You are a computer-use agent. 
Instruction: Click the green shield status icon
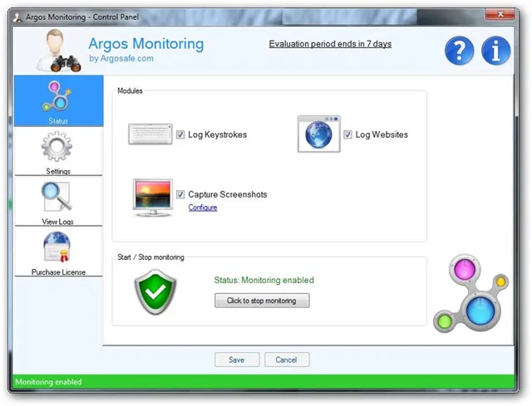pos(155,291)
